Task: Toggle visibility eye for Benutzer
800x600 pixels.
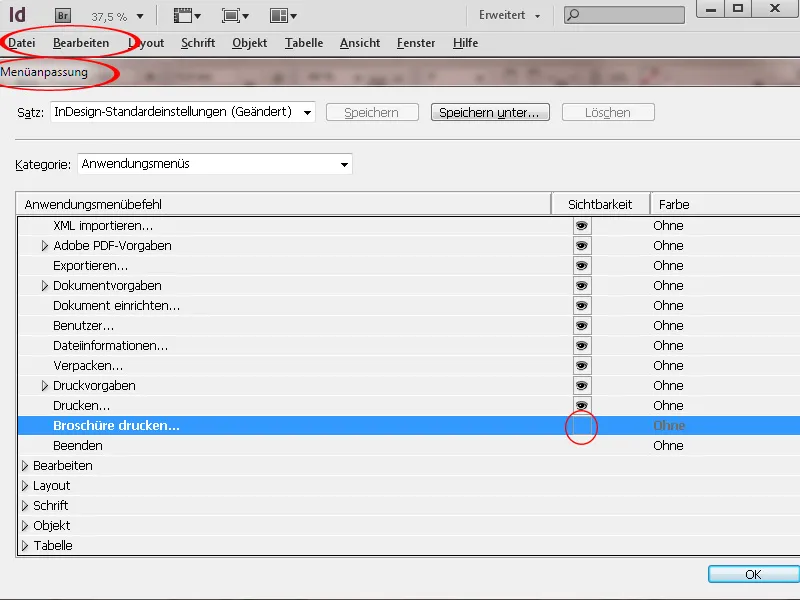Action: [582, 326]
